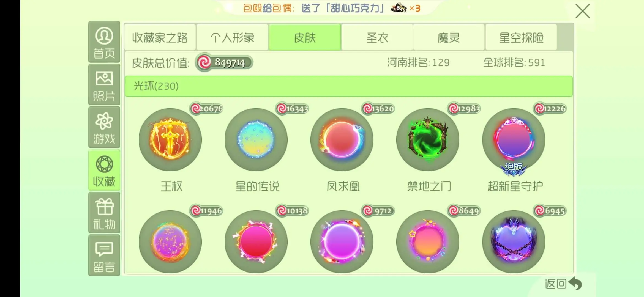Switch to the 收藏家之路 tab

160,37
